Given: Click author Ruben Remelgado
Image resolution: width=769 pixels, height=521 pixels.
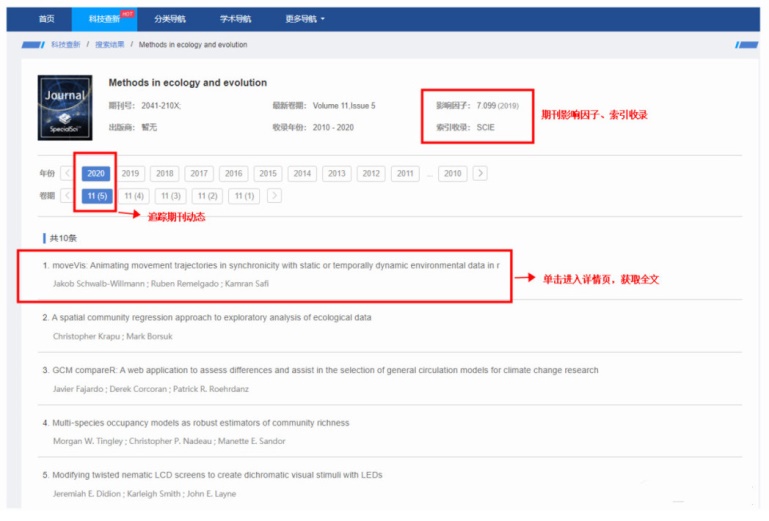Looking at the screenshot, I should pyautogui.click(x=184, y=284).
